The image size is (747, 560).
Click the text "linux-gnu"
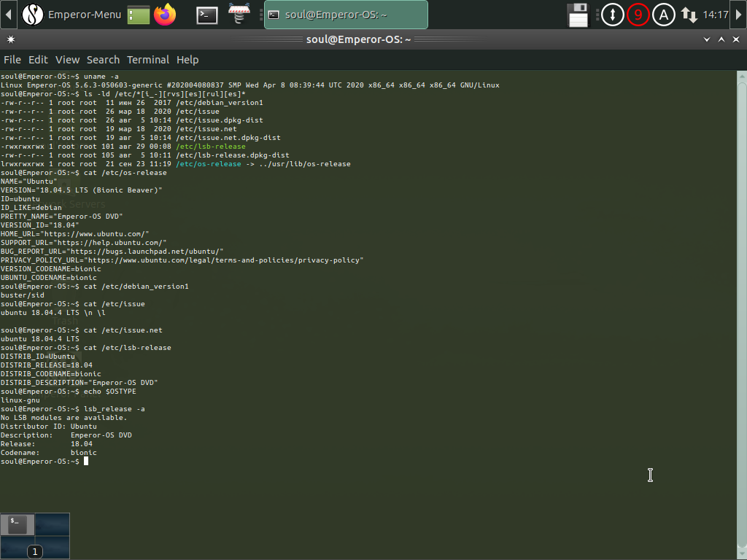20,400
